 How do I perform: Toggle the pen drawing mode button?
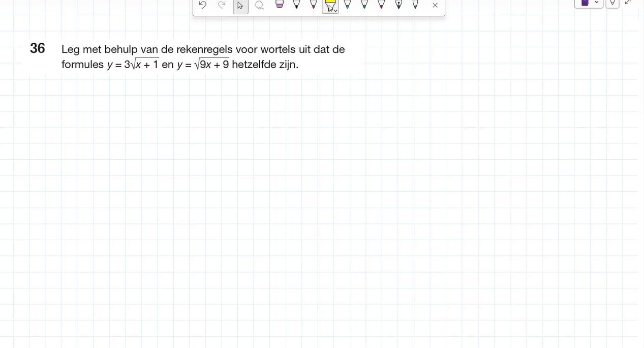(612, 3)
